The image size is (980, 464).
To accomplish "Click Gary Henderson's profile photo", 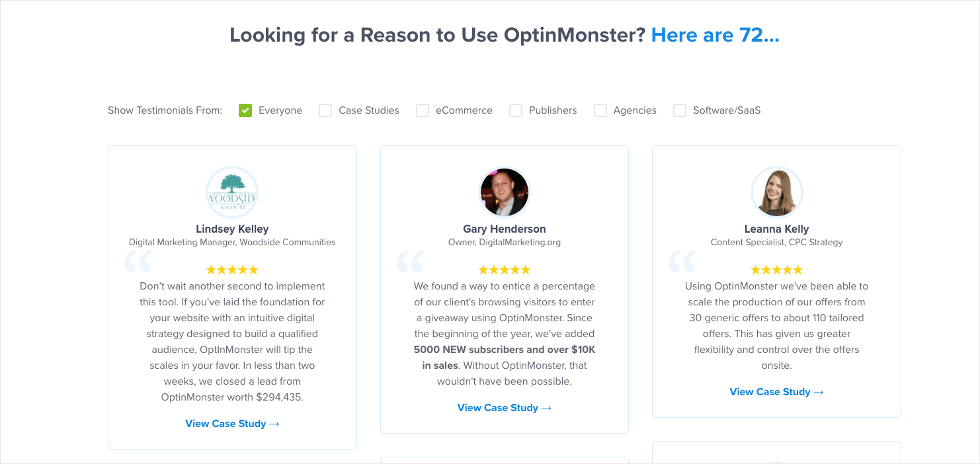I will click(x=505, y=192).
